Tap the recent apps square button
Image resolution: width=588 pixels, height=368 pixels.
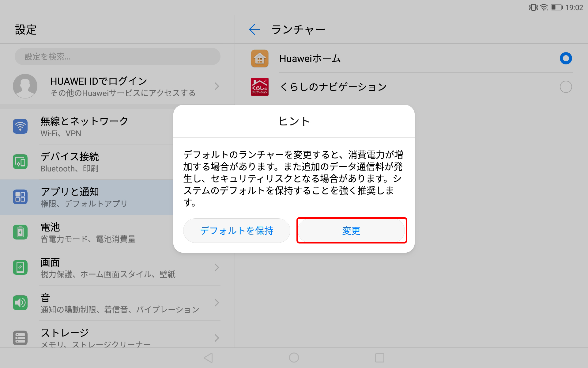380,358
